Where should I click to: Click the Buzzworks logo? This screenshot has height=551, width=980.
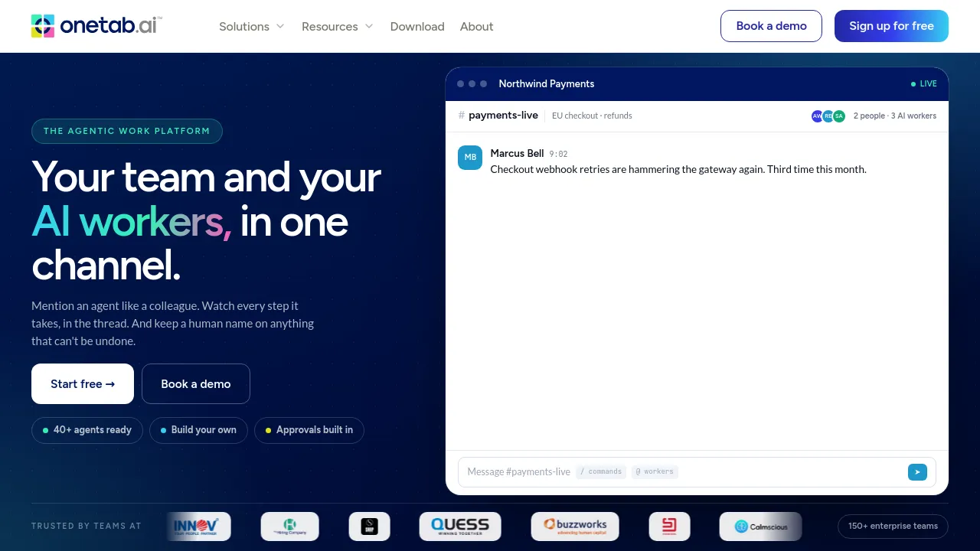click(x=575, y=527)
